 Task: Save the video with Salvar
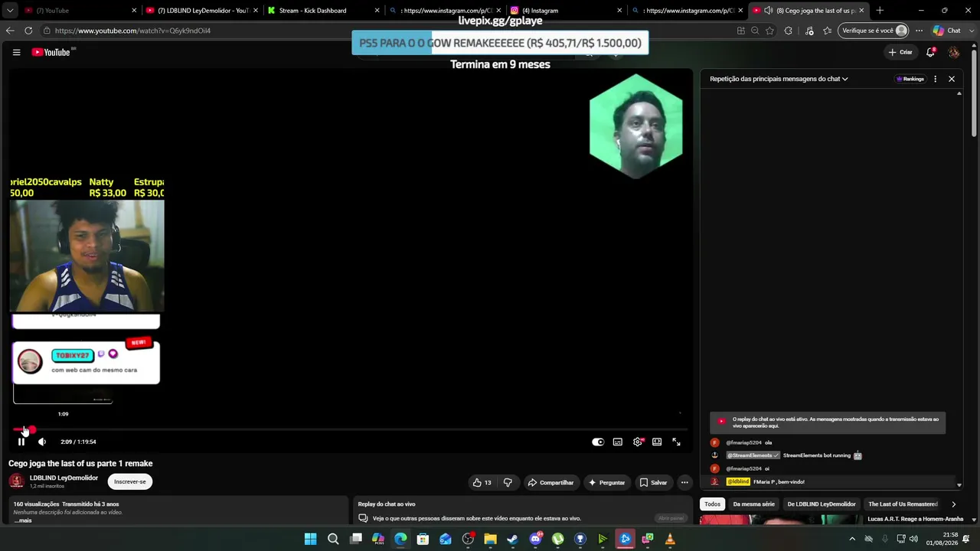click(x=653, y=482)
